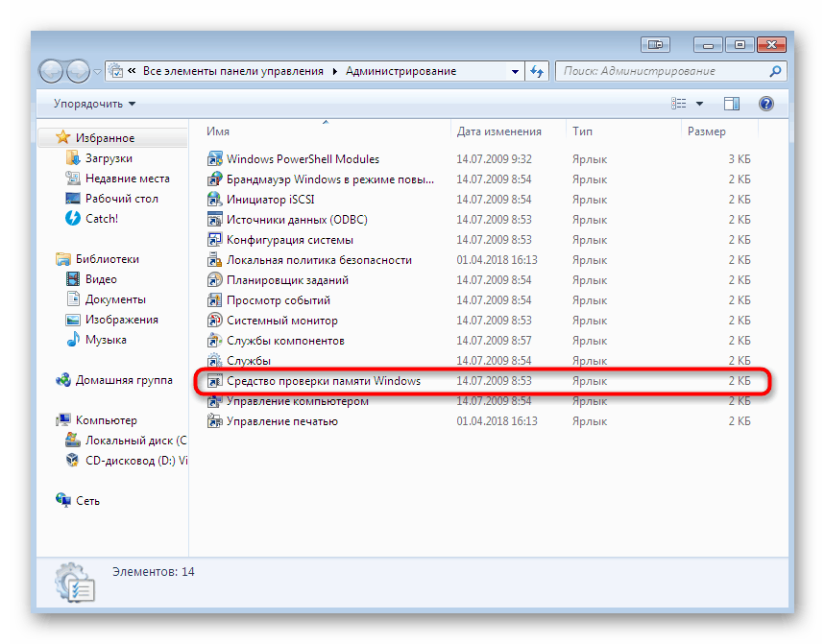Viewport: 825px width, 644px height.
Task: Select Избранное in the navigation pane
Action: [x=106, y=138]
